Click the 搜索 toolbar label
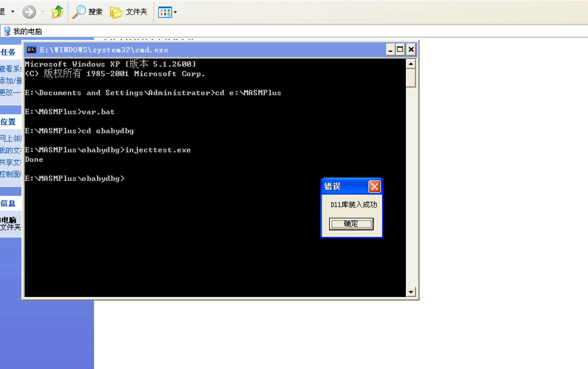This screenshot has height=369, width=588. [95, 12]
